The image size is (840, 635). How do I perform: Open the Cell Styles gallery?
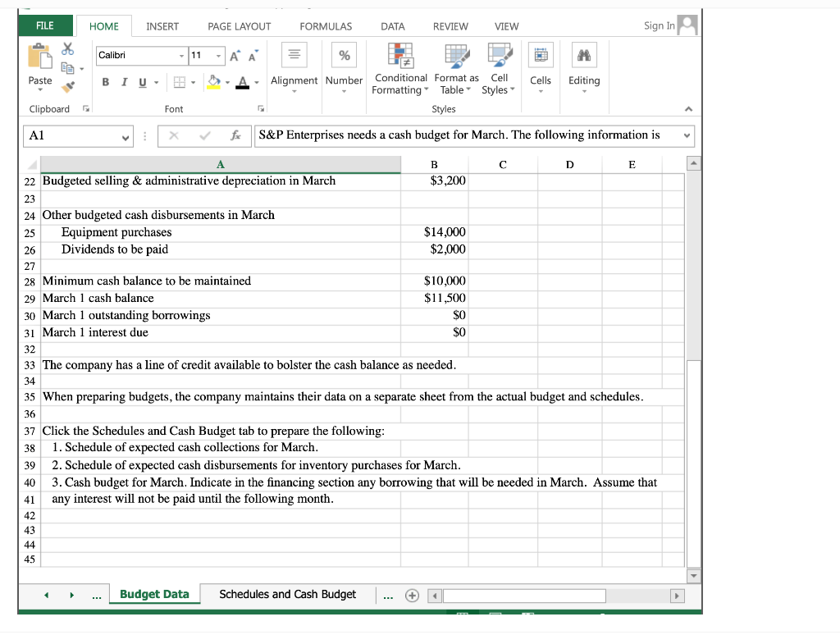pyautogui.click(x=498, y=70)
